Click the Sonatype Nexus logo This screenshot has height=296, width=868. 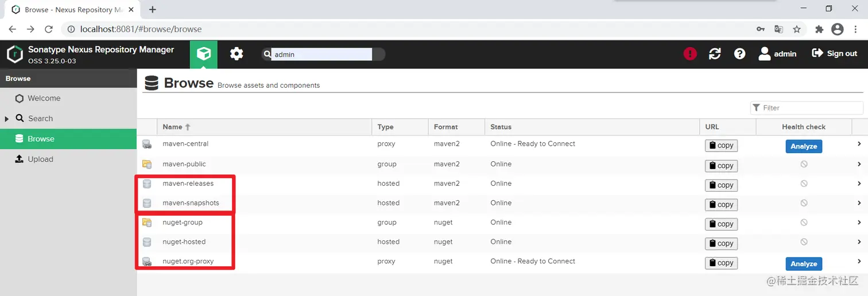(x=15, y=54)
